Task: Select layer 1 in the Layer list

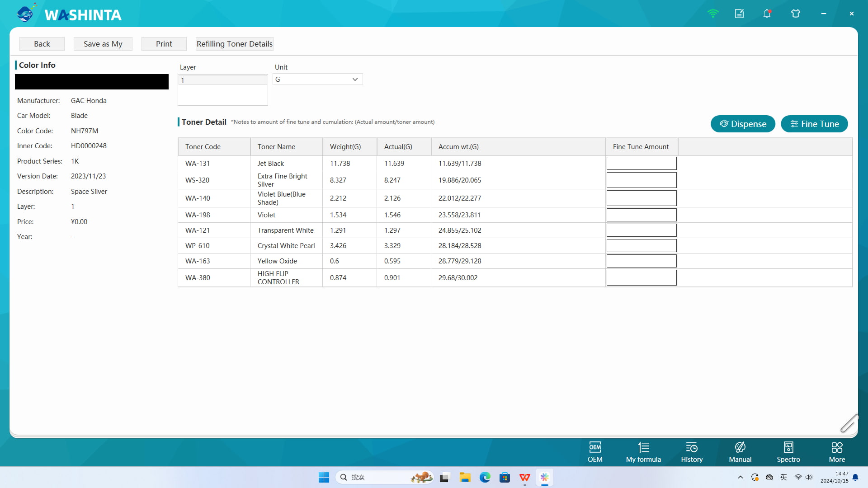Action: tap(222, 80)
